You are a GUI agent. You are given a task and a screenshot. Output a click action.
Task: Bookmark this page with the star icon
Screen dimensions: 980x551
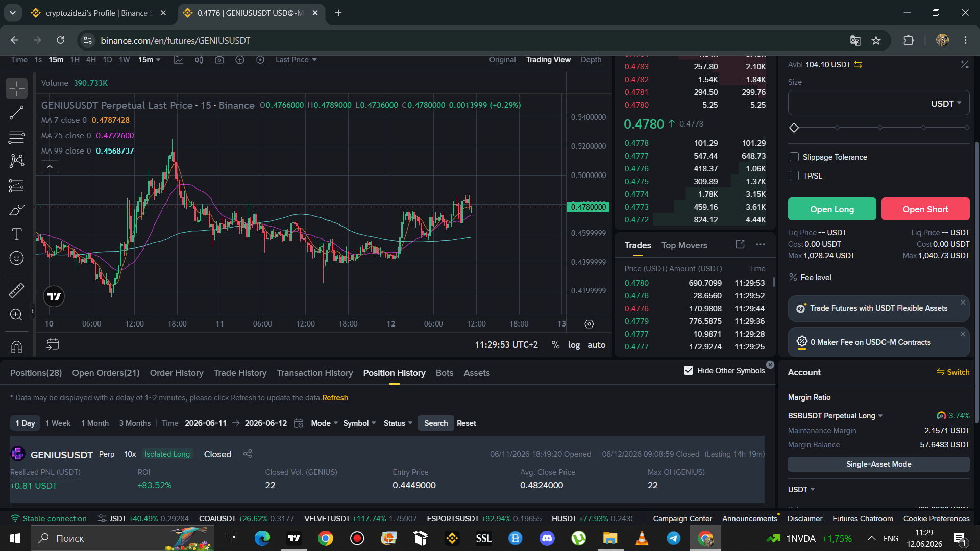pyautogui.click(x=876, y=40)
